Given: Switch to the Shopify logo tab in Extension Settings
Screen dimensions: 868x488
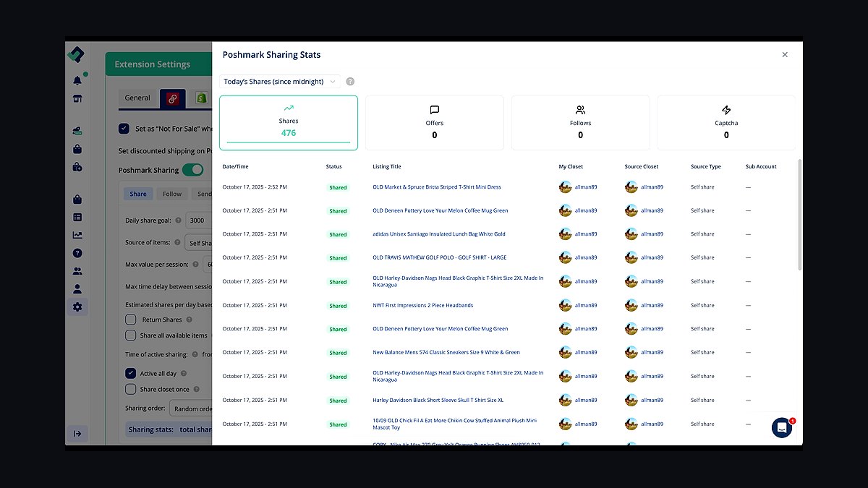Looking at the screenshot, I should point(202,98).
